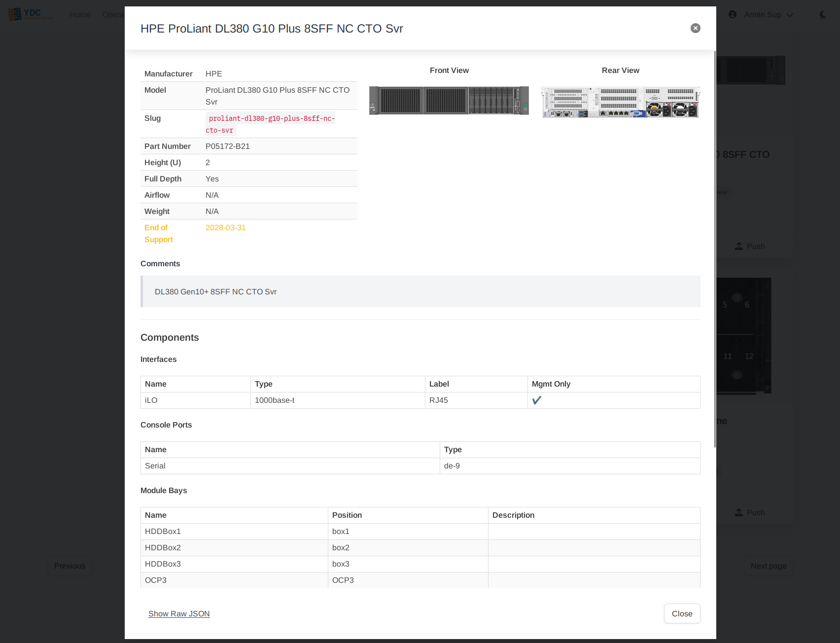This screenshot has width=840, height=643.
Task: Click the End of Support date 2028-03-31
Action: [226, 227]
